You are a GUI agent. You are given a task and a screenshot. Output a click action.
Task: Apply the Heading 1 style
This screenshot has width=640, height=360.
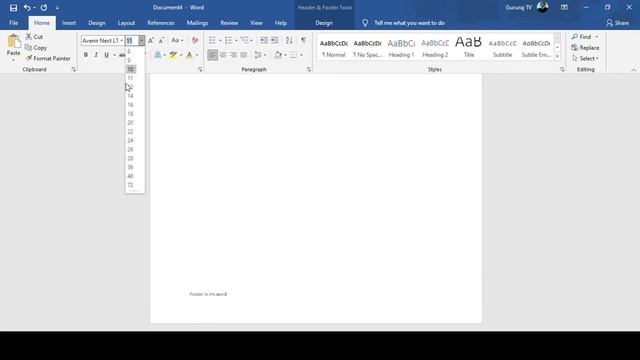[401, 47]
